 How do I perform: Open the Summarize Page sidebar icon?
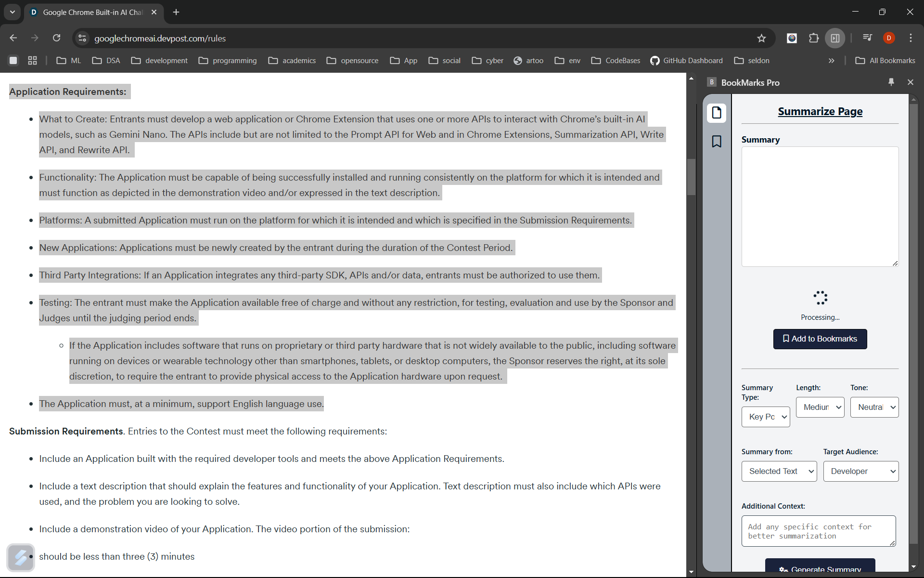tap(717, 113)
